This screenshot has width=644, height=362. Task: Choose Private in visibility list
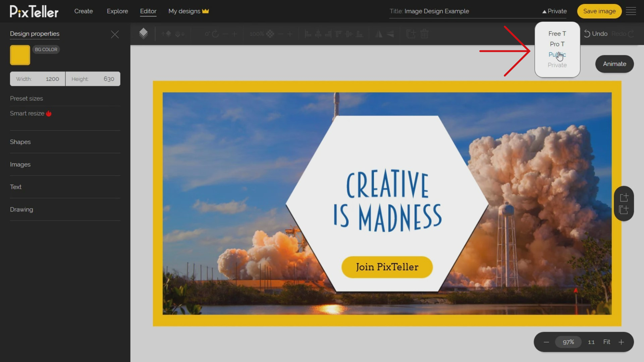[557, 65]
